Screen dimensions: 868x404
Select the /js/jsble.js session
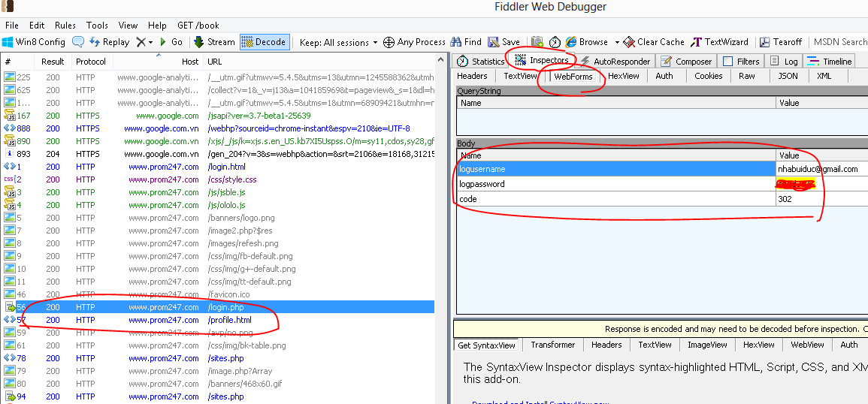[219, 192]
